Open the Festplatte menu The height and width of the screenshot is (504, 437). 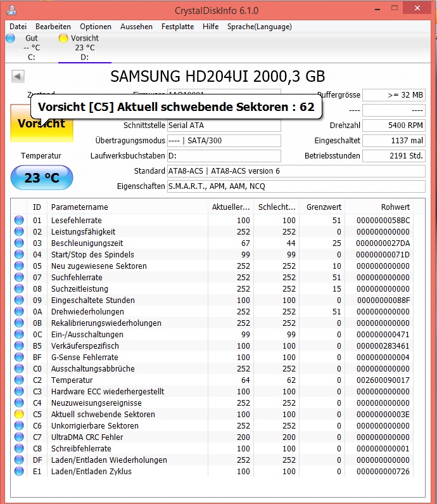tap(177, 27)
